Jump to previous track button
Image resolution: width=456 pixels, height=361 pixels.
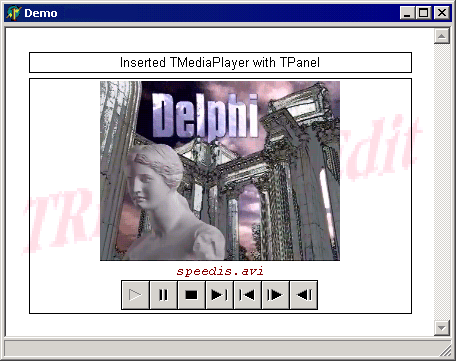pyautogui.click(x=247, y=295)
